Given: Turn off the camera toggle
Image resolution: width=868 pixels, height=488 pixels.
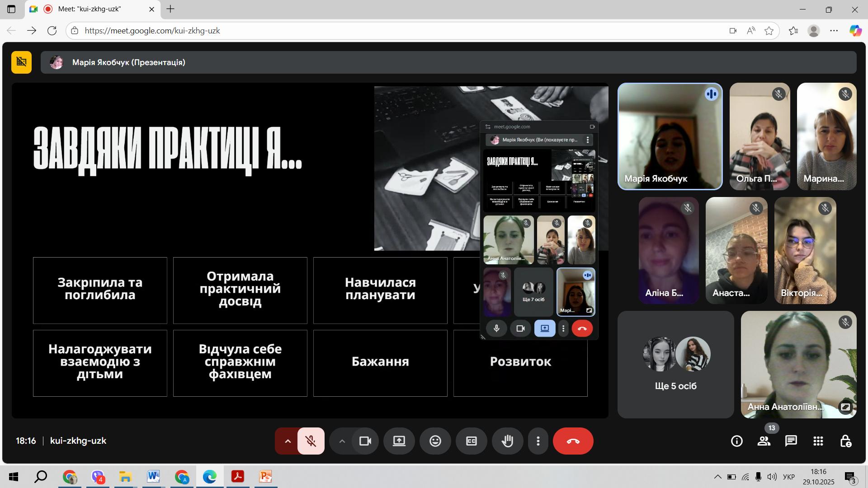Looking at the screenshot, I should (365, 441).
